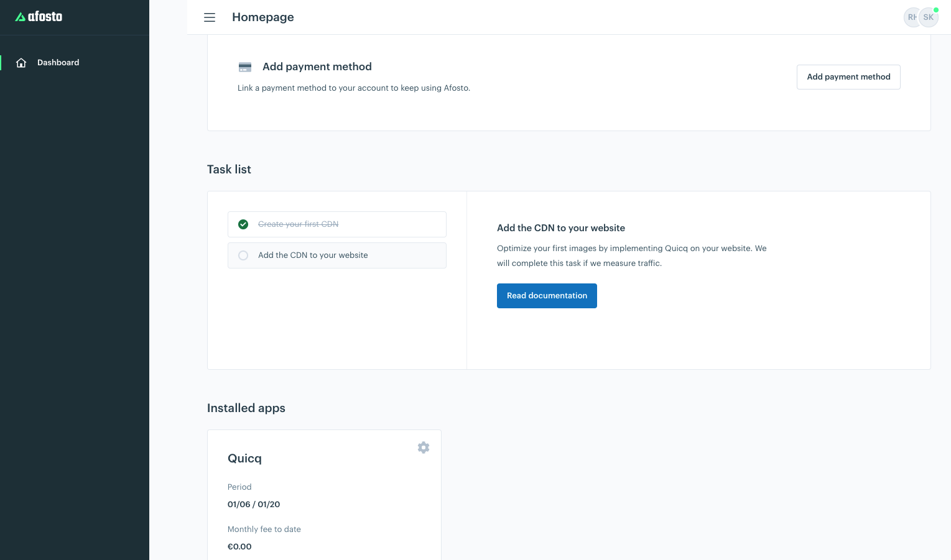
Task: Click the SK user avatar
Action: point(929,17)
